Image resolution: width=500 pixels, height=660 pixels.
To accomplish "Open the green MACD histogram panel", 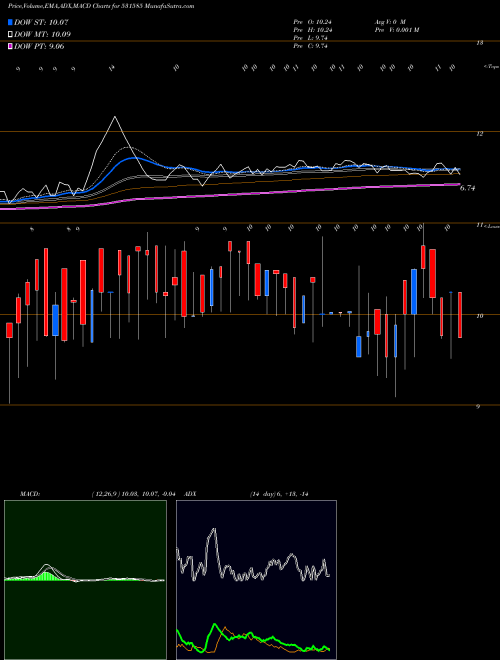I will (x=85, y=580).
